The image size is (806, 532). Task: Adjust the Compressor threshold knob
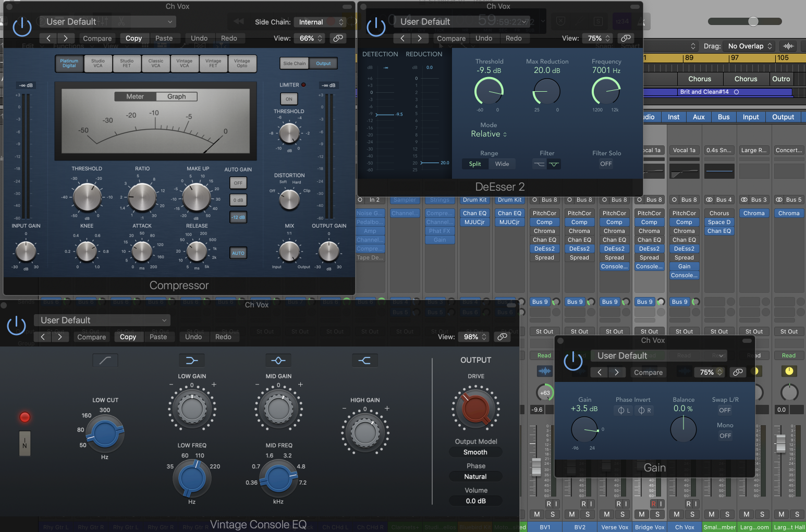tap(87, 197)
